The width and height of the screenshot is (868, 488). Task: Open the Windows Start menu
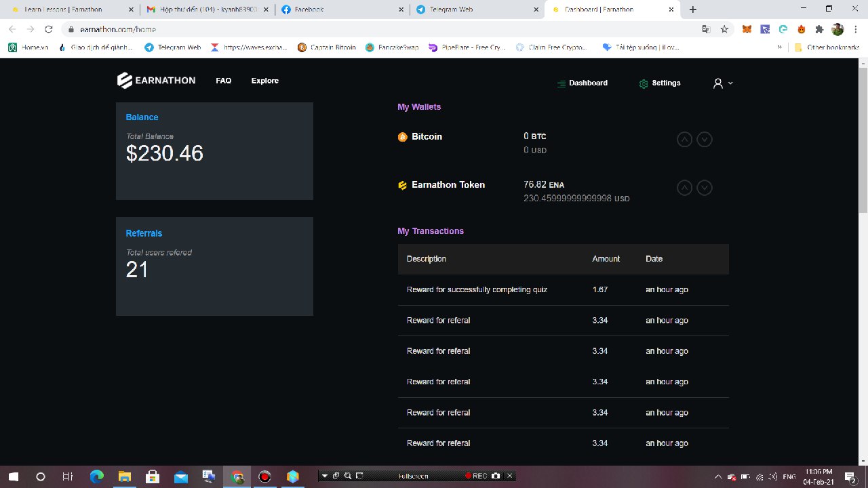coord(14,476)
